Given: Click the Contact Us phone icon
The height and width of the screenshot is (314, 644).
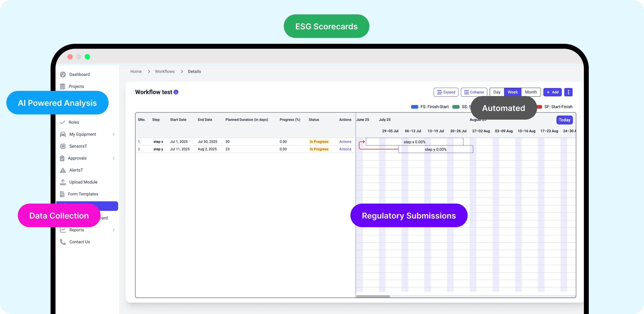Looking at the screenshot, I should [x=63, y=242].
